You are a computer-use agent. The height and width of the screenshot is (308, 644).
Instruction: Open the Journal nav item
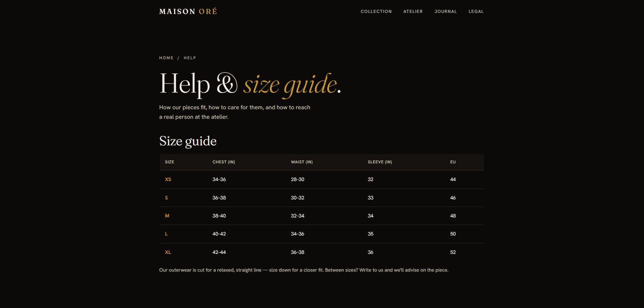tap(446, 11)
